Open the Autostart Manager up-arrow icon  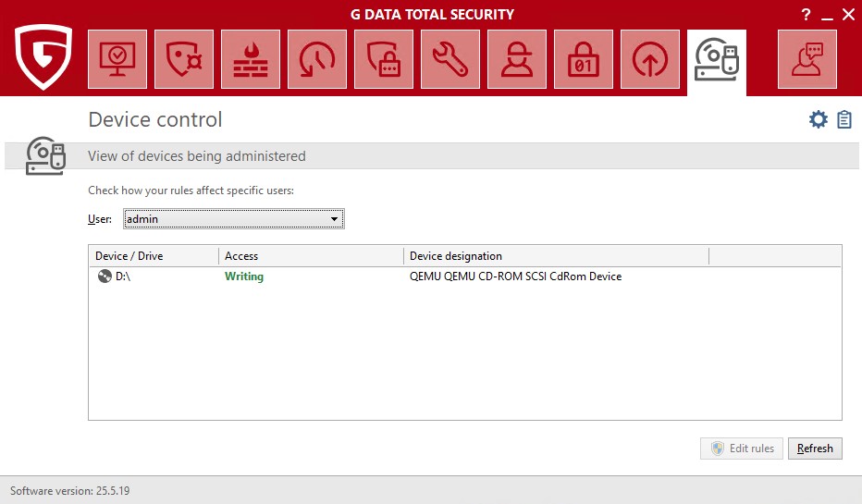(x=650, y=59)
